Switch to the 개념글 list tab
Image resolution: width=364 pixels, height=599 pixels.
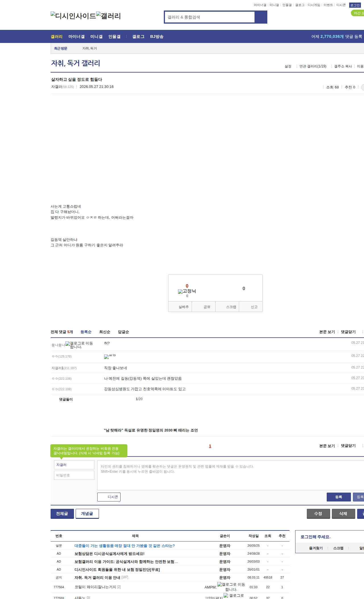87,514
